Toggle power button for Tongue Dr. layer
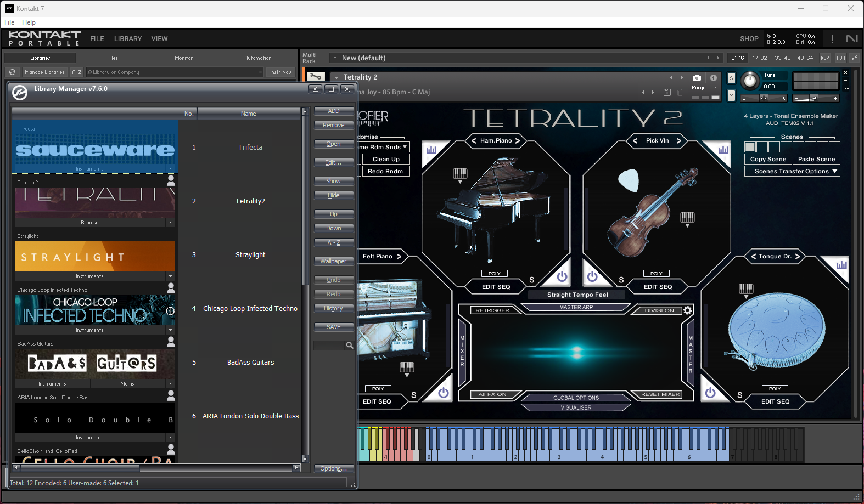 710,393
